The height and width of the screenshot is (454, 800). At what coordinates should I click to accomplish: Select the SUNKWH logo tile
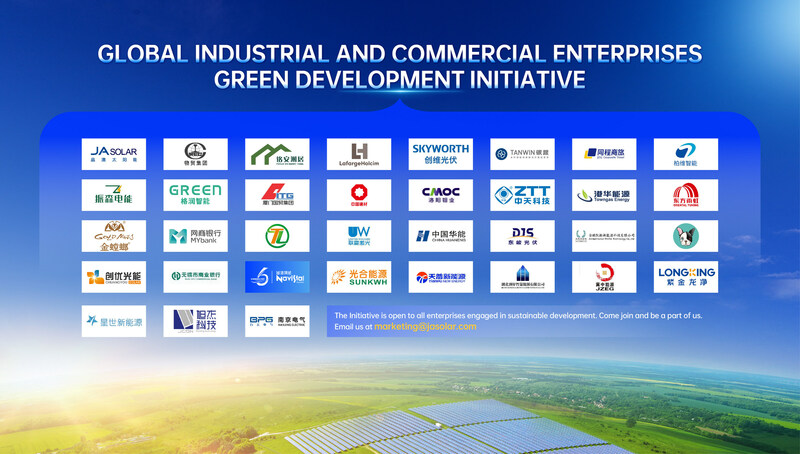pos(358,277)
